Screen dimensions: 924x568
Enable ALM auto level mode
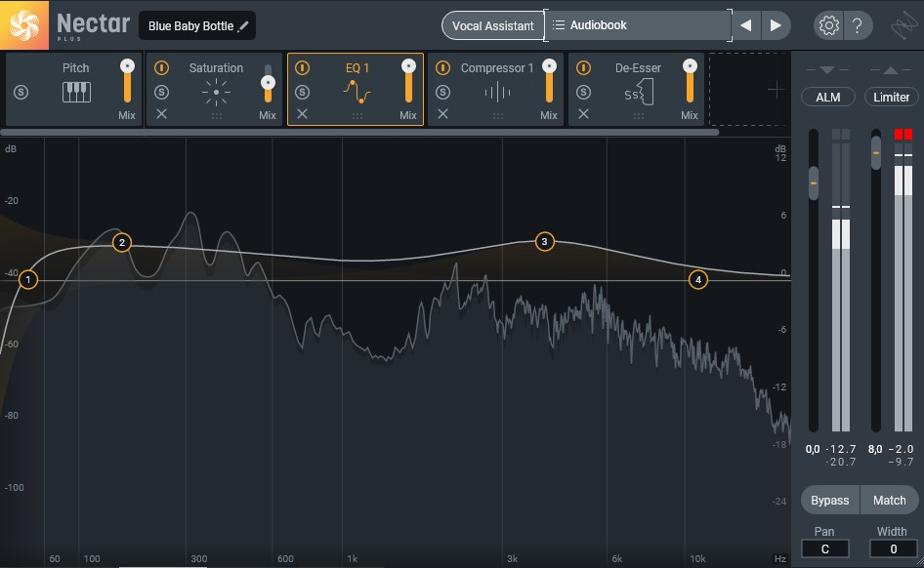(827, 98)
